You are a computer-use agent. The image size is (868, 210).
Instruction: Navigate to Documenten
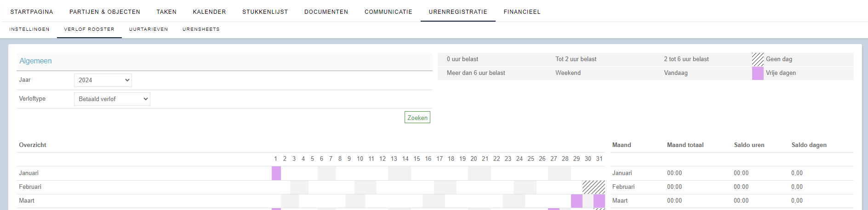(x=326, y=12)
